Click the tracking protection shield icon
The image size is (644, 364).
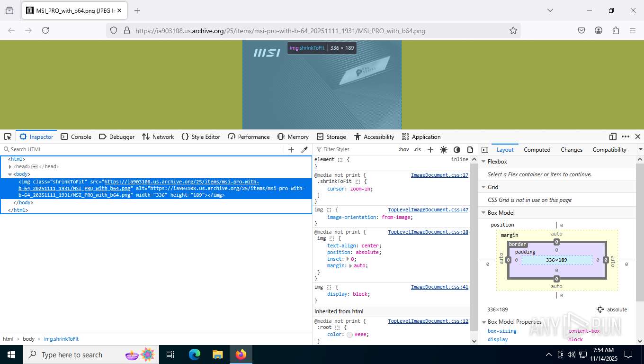point(114,30)
